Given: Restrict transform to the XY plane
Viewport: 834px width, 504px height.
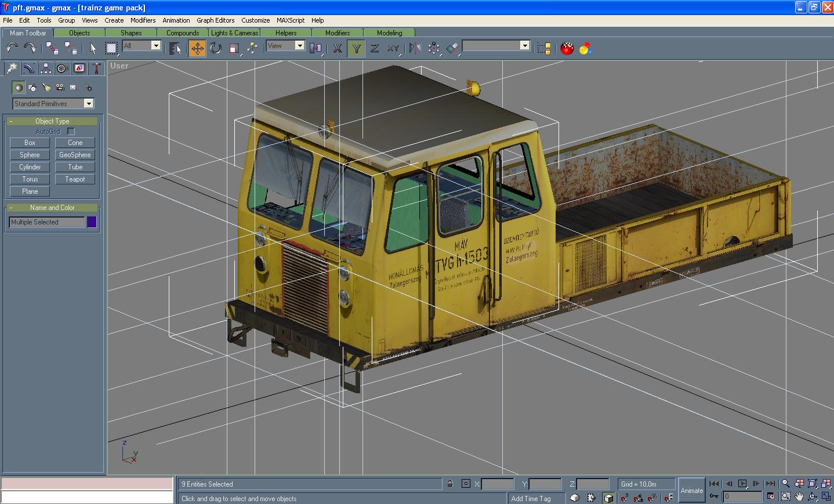Looking at the screenshot, I should pyautogui.click(x=393, y=48).
